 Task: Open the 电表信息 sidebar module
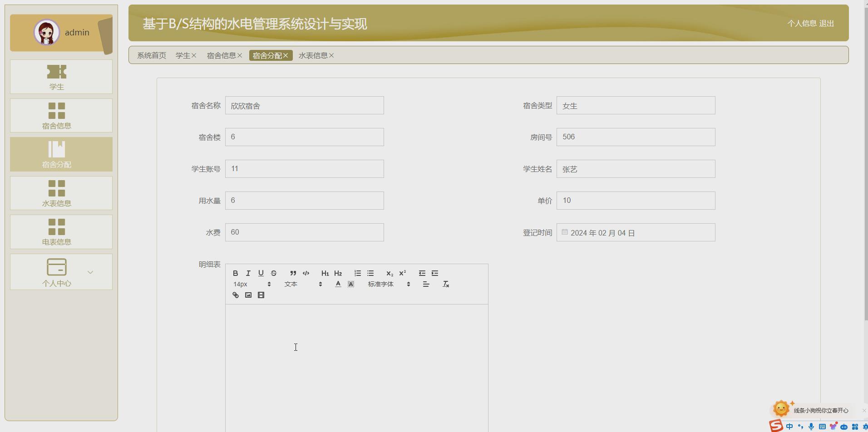tap(61, 232)
